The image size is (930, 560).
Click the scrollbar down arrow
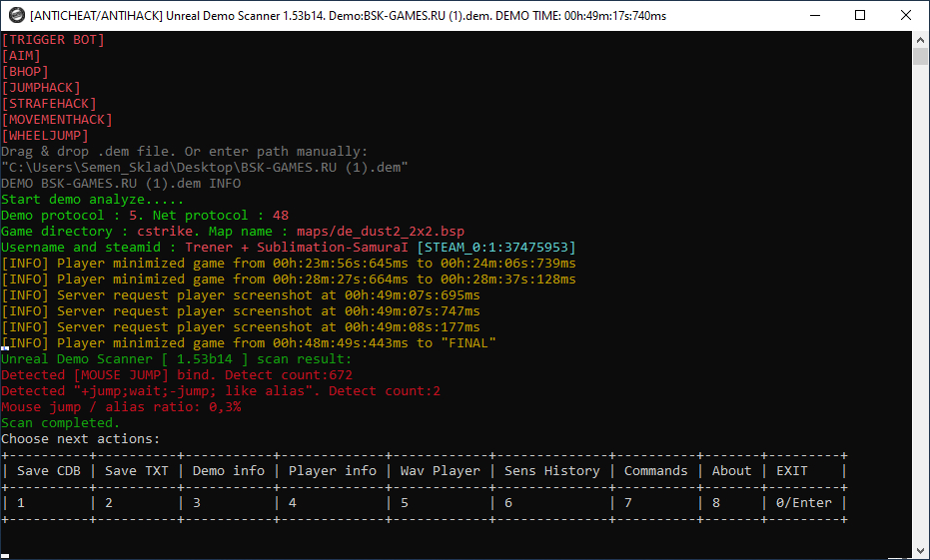pyautogui.click(x=921, y=551)
